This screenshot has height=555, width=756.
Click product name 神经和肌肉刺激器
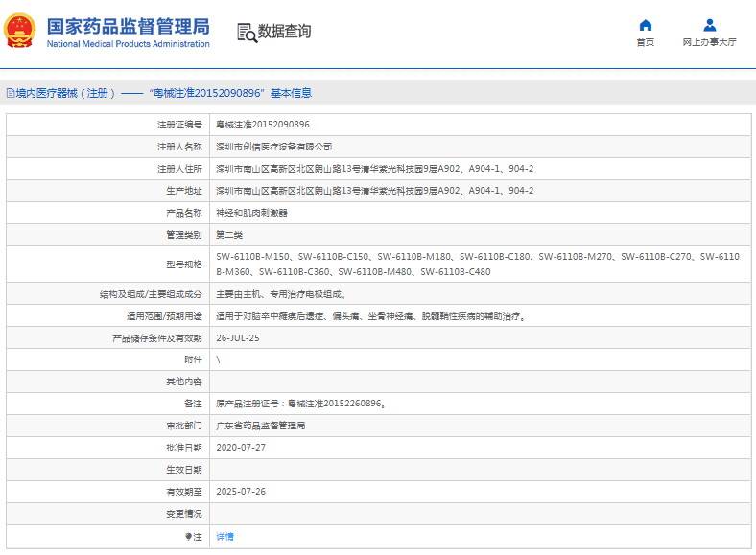[x=251, y=213]
